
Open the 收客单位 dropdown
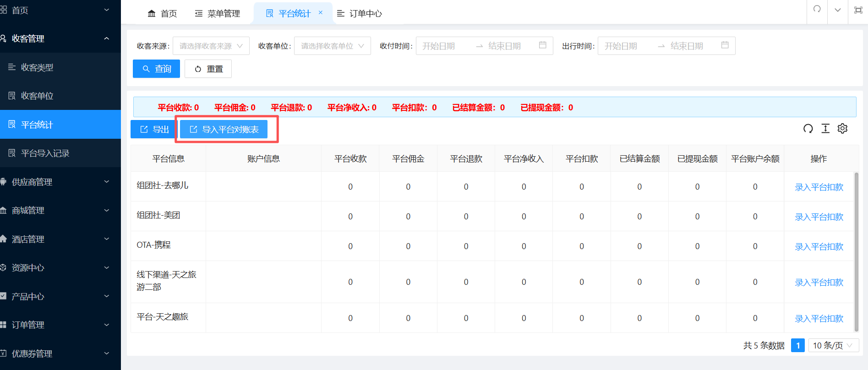coord(332,46)
